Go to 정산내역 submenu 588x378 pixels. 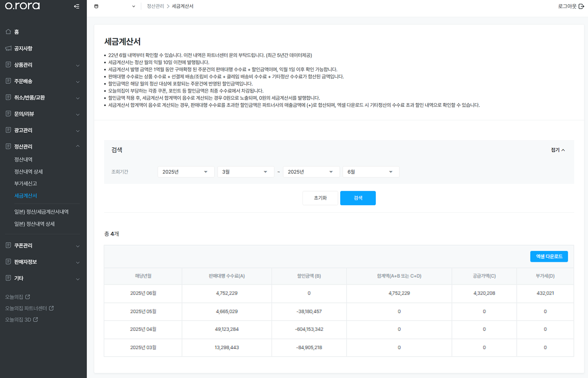(23, 159)
